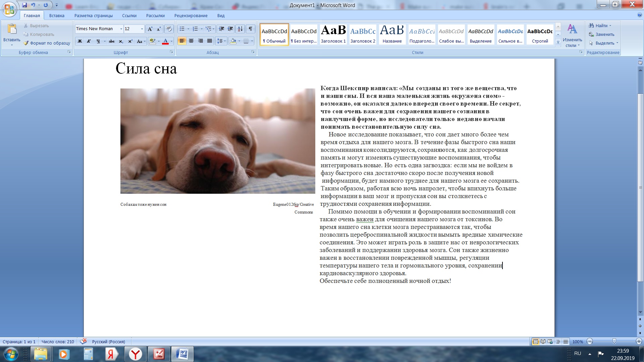Open the font size dropdown

142,29
